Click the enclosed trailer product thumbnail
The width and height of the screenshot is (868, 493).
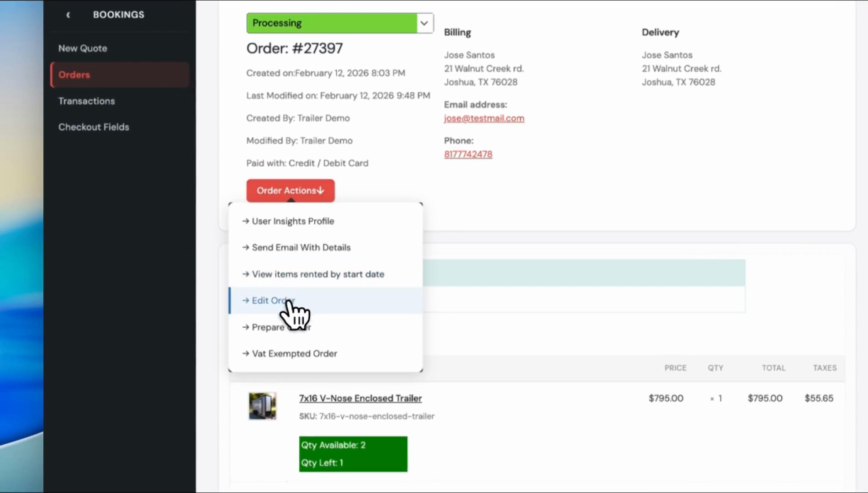[262, 406]
